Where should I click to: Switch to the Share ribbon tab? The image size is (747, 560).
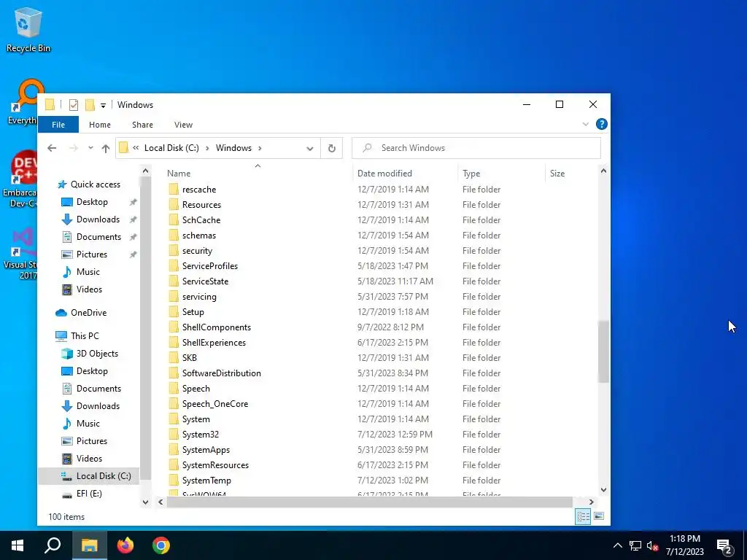(142, 125)
